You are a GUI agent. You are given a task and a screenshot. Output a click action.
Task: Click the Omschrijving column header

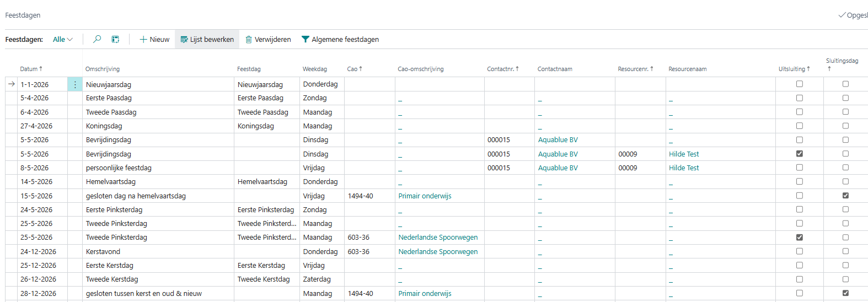click(103, 69)
